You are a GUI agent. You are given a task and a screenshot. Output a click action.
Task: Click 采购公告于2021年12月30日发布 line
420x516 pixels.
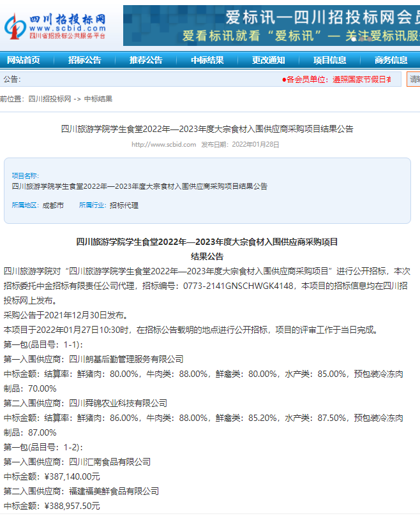(66, 315)
